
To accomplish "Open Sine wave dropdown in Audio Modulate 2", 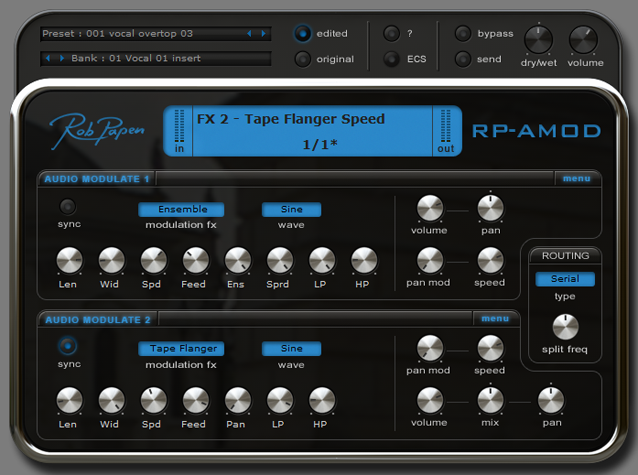I will point(291,348).
